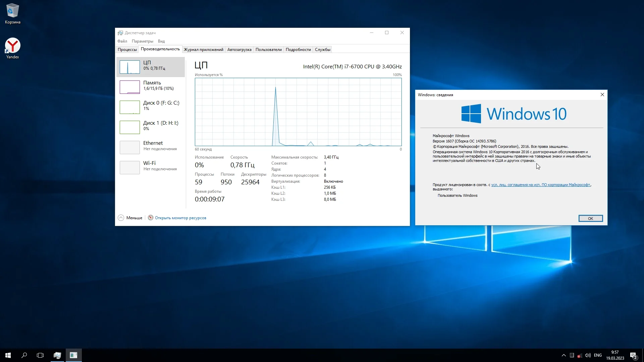Click the Windows Start button
This screenshot has width=644, height=362.
tap(8, 355)
